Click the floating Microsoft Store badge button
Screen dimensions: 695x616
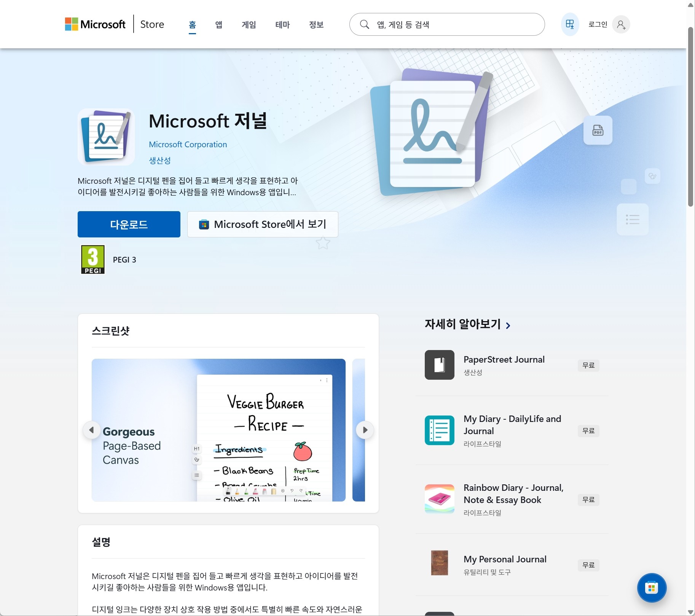coord(652,588)
